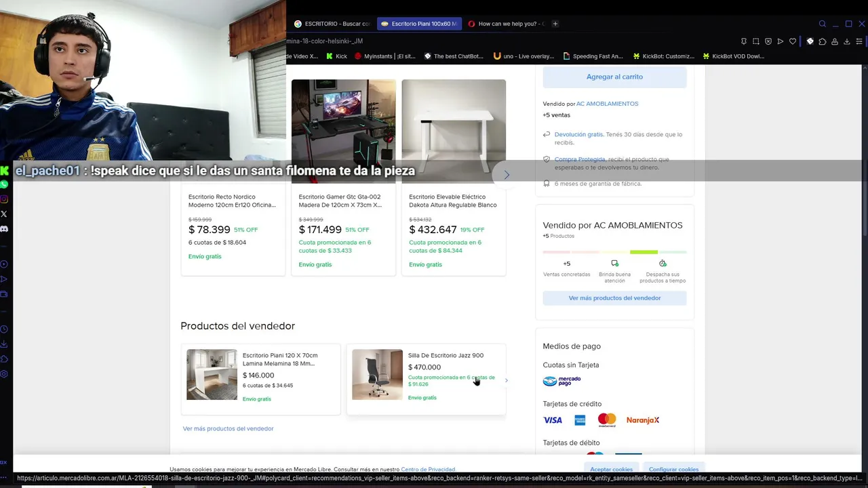Open the 'Speeding Fast An...' bookmark
Image resolution: width=868 pixels, height=488 pixels.
[x=593, y=56]
